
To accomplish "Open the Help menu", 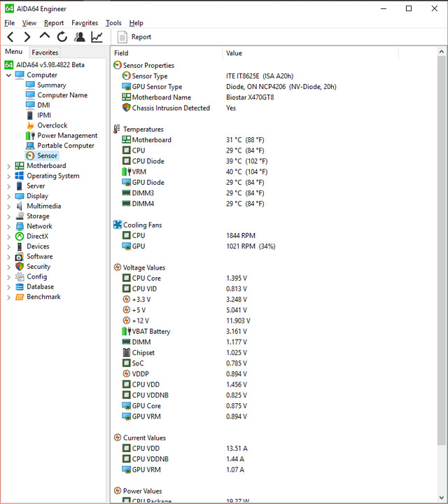I will [136, 23].
